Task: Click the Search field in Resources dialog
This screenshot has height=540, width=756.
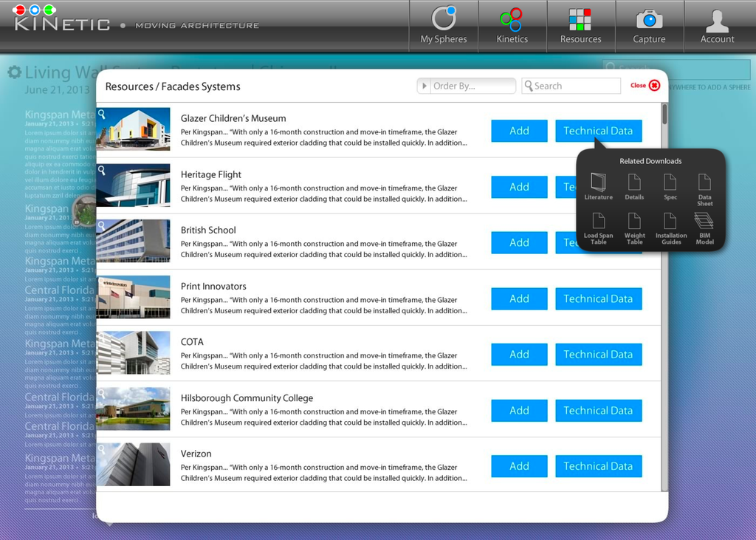Action: [571, 86]
